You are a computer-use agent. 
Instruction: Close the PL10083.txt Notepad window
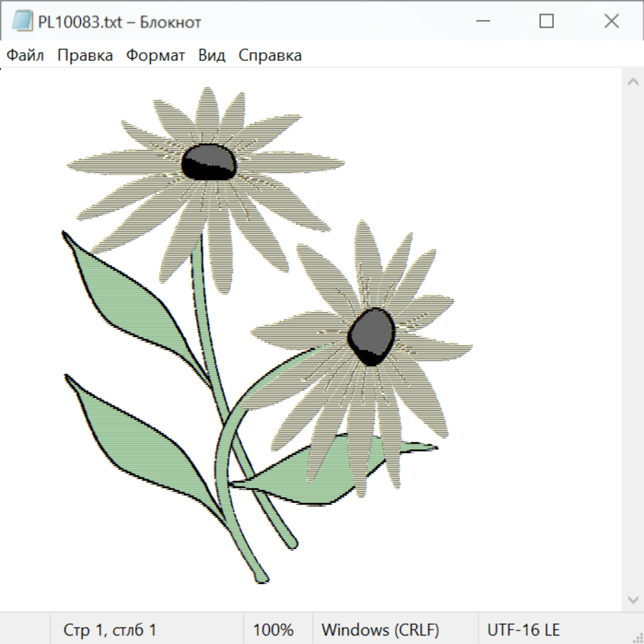pos(611,21)
